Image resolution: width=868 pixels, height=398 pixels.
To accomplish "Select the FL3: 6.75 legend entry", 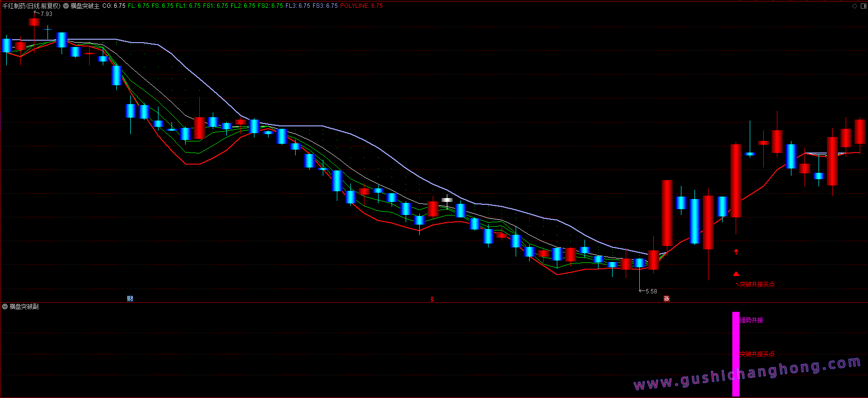I will click(298, 6).
